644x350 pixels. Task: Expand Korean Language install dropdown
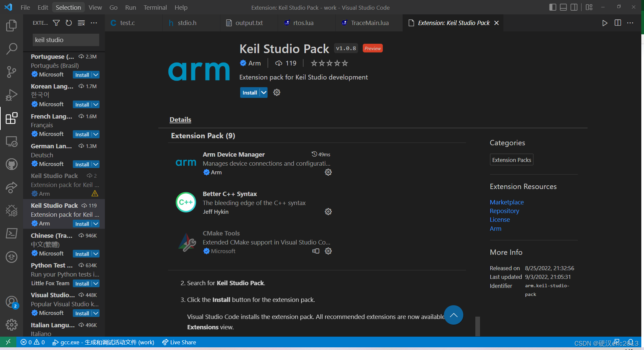pos(96,105)
